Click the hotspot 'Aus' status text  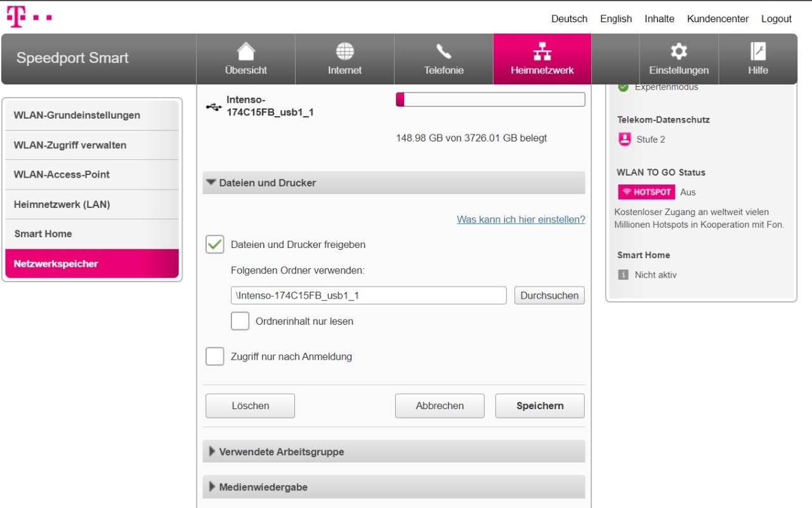(x=688, y=192)
